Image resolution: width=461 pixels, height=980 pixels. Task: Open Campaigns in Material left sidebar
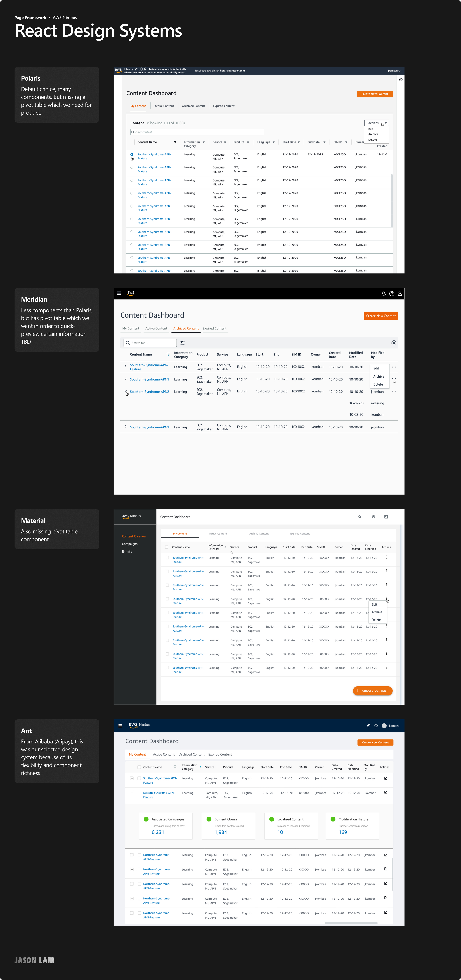130,544
